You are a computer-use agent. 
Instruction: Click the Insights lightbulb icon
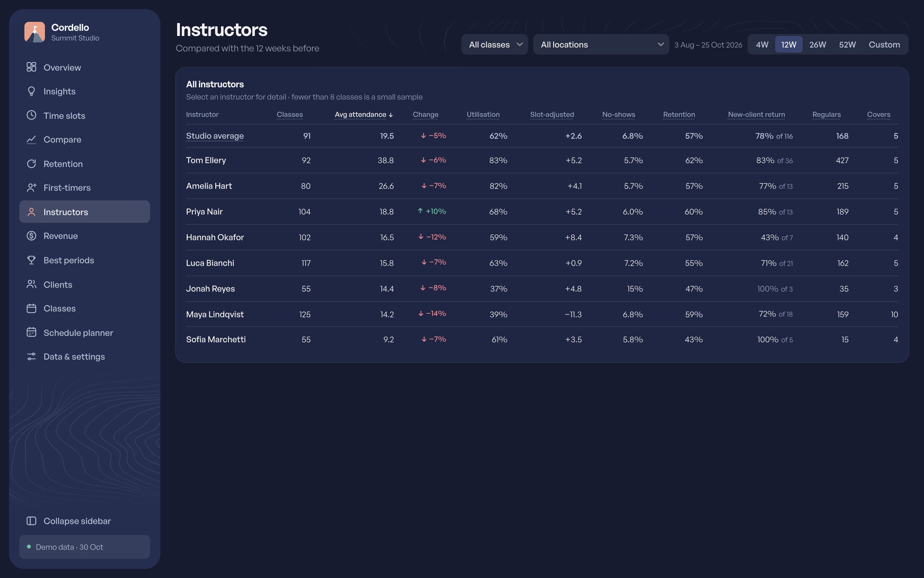pyautogui.click(x=31, y=91)
